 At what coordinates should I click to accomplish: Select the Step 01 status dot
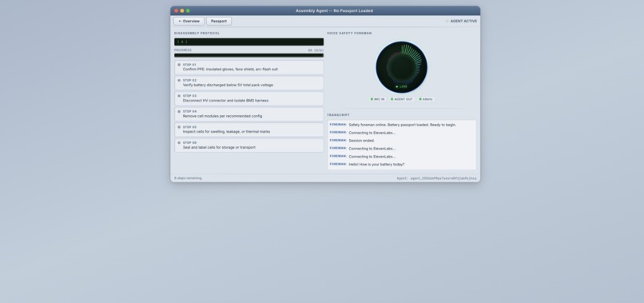pyautogui.click(x=179, y=65)
